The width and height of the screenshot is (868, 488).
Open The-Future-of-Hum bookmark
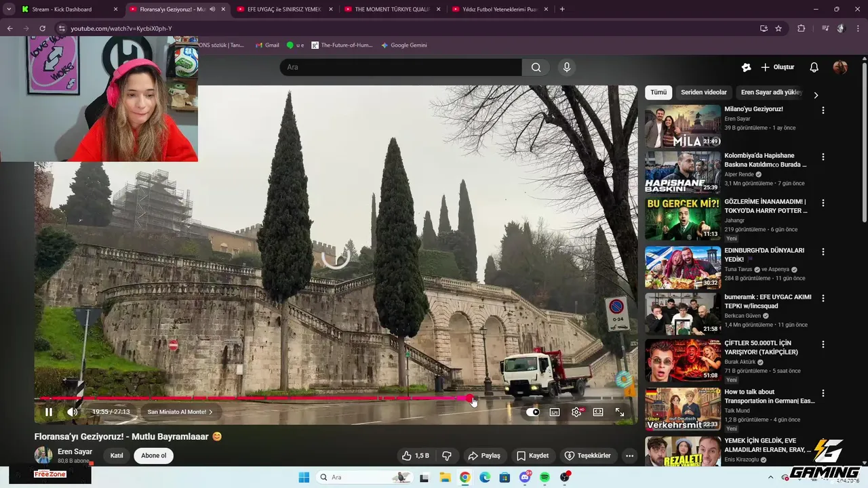(x=342, y=45)
